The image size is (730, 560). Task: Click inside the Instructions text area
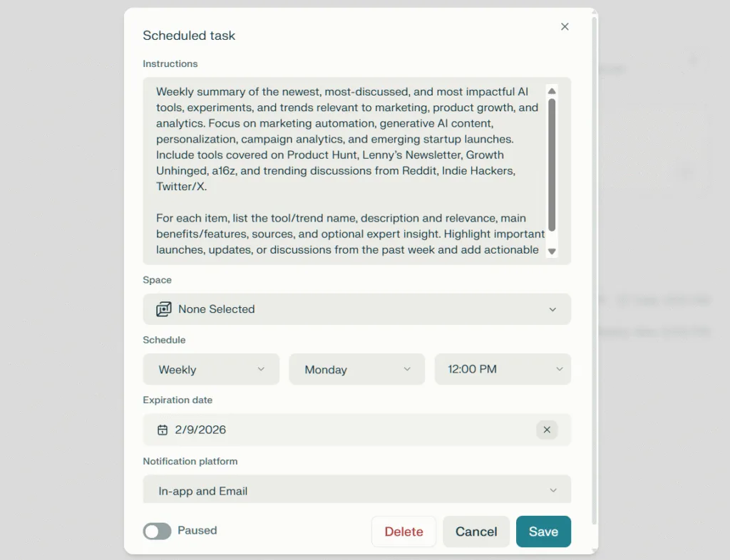coord(342,171)
